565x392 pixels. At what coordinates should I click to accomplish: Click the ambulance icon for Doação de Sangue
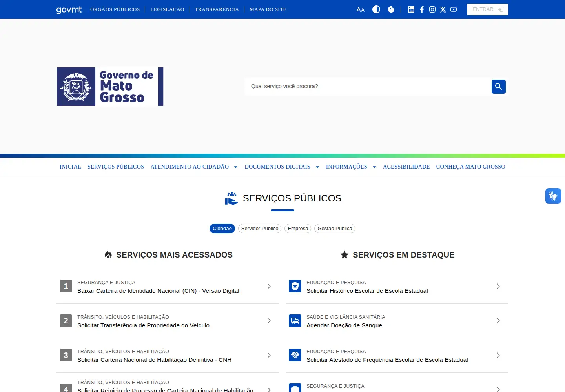click(x=295, y=321)
